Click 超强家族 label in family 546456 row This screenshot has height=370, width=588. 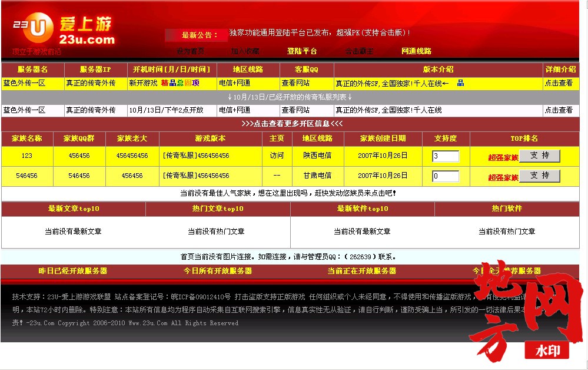point(503,177)
